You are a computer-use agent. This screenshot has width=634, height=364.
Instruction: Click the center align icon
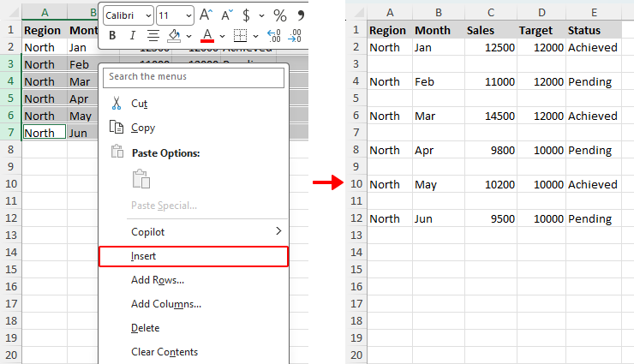click(x=153, y=36)
